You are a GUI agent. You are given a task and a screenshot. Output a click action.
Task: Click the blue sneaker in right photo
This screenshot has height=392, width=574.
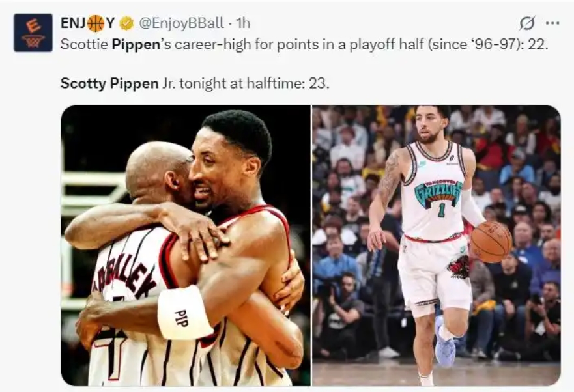pyautogui.click(x=445, y=343)
